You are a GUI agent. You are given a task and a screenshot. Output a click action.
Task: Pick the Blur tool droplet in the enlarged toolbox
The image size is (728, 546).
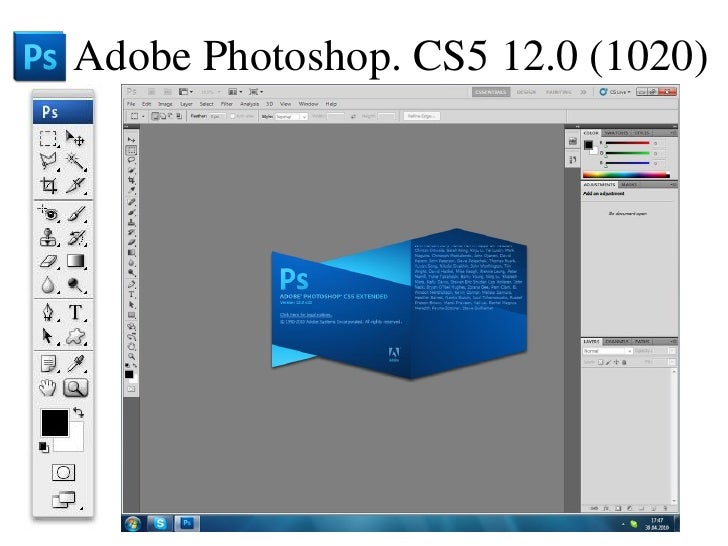tap(48, 285)
